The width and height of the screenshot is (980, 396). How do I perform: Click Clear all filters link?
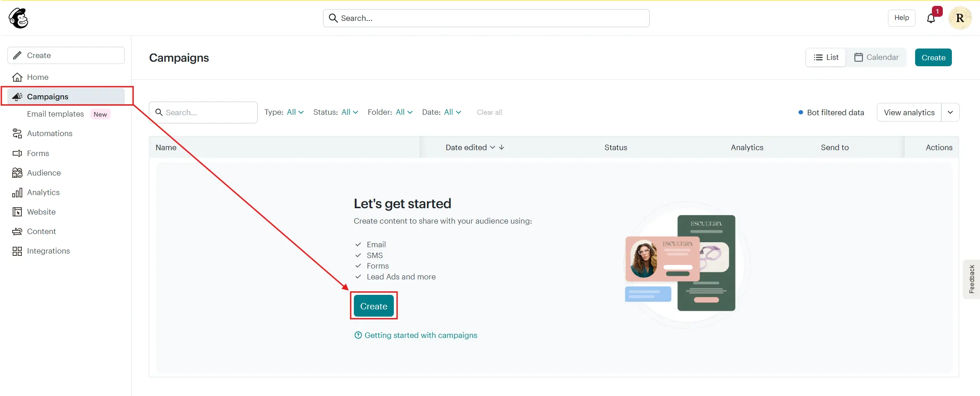[490, 112]
